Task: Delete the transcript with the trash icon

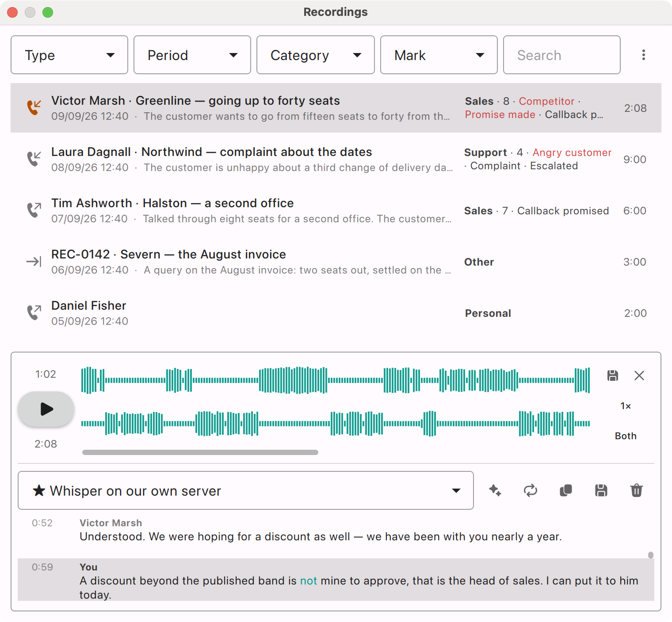Action: [x=637, y=490]
